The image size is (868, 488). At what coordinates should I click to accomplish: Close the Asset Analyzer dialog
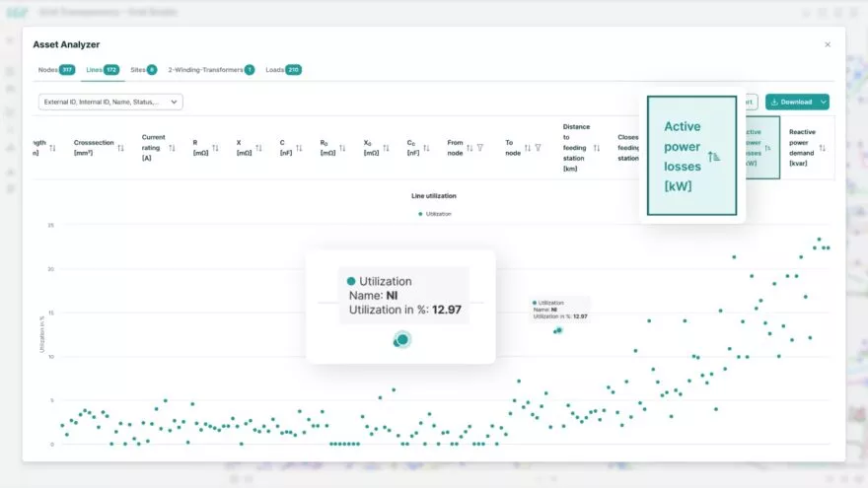point(828,44)
